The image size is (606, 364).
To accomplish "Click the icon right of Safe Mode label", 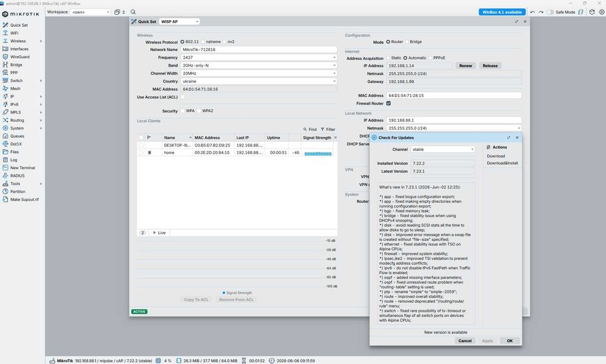I will pyautogui.click(x=581, y=12).
